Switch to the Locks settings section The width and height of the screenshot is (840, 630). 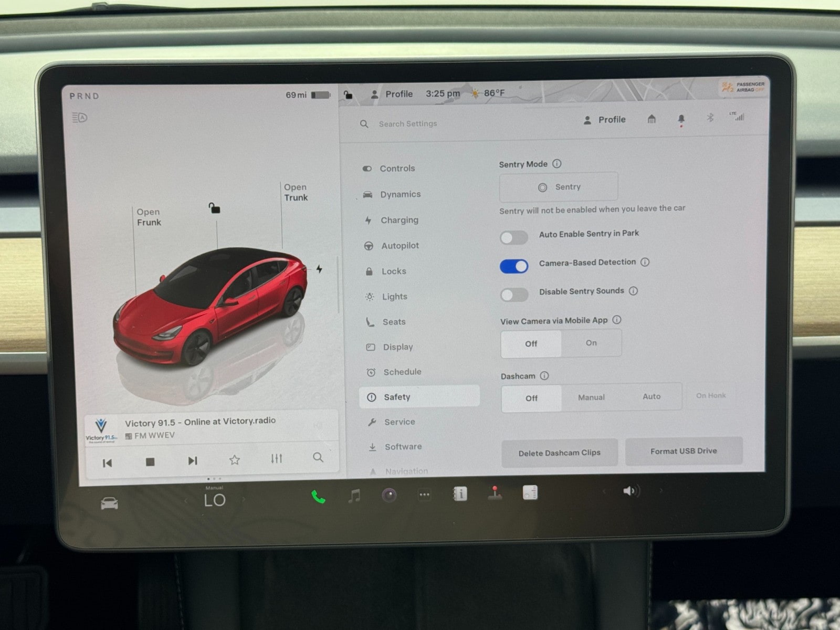coord(393,271)
